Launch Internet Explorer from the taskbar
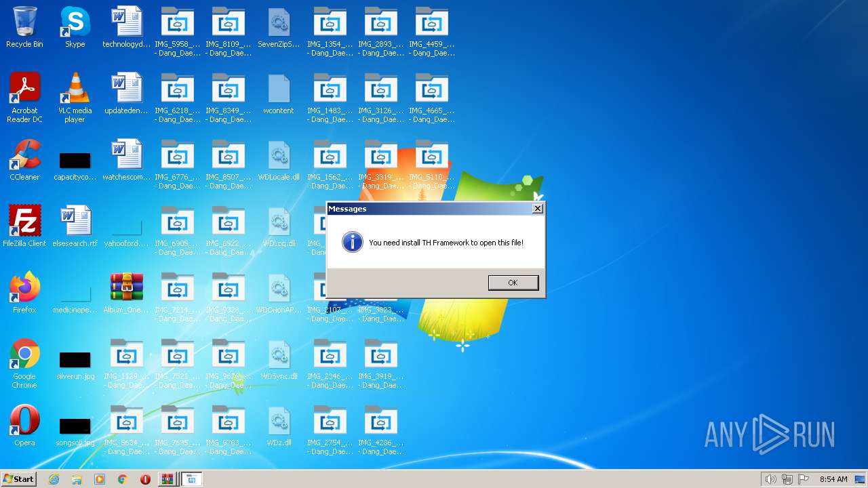The width and height of the screenshot is (868, 488). pos(54,479)
